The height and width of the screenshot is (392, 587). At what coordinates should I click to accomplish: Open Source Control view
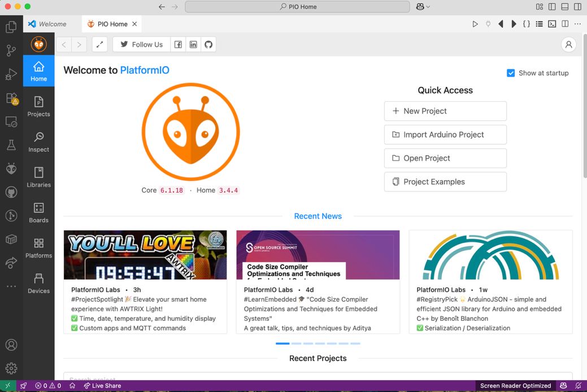coord(11,50)
